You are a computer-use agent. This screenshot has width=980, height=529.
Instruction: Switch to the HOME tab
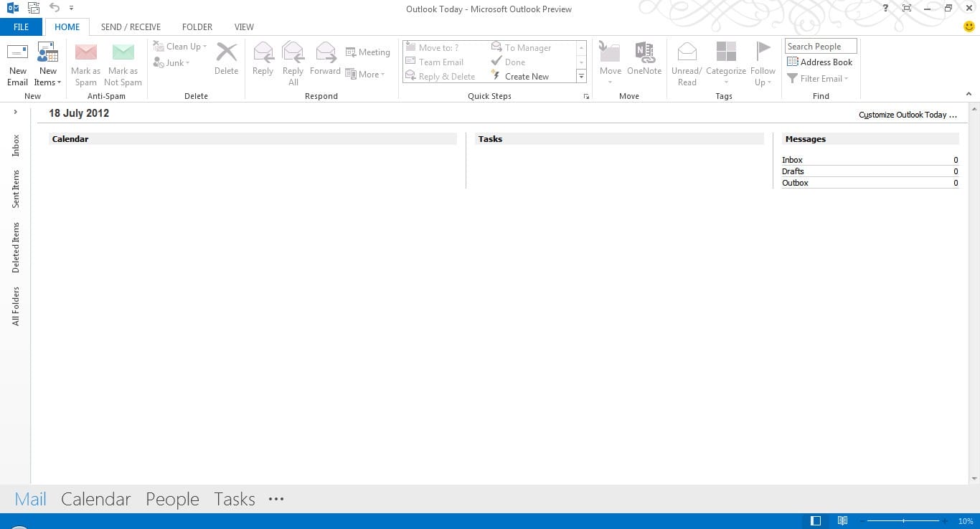click(67, 27)
